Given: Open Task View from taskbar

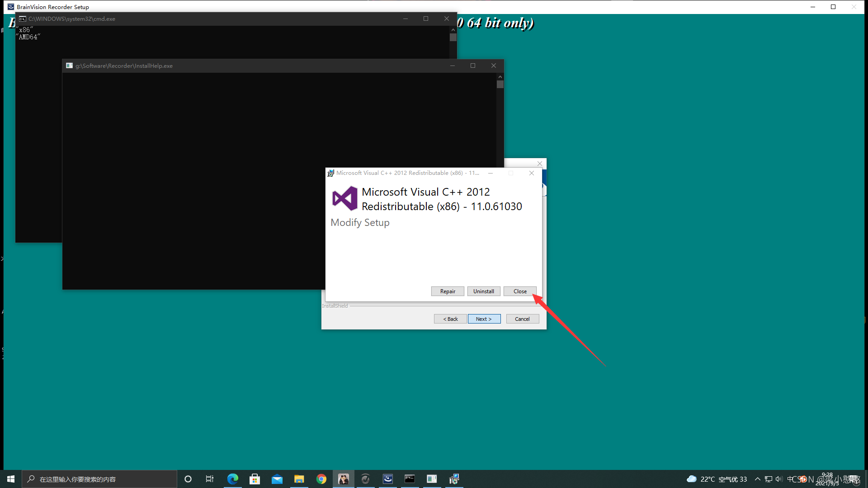Looking at the screenshot, I should (210, 479).
